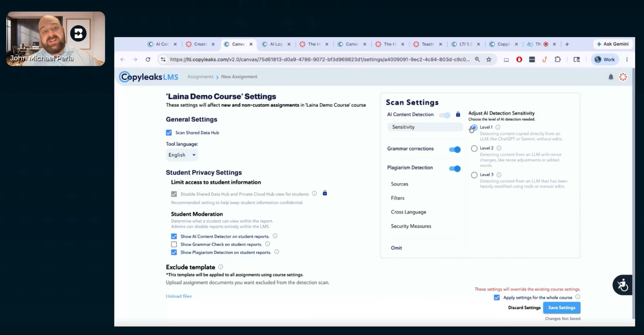The image size is (644, 335).
Task: Open Ask Gemini in the browser
Action: [x=613, y=44]
